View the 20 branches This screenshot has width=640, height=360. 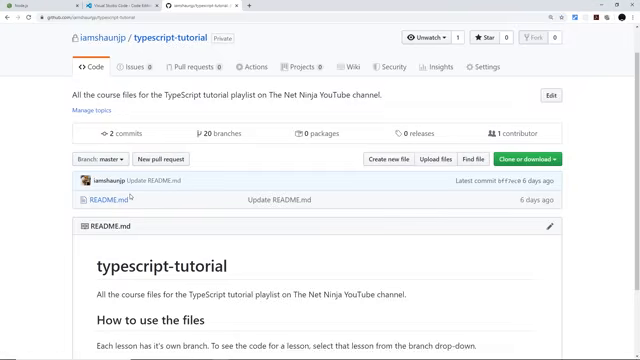pyautogui.click(x=219, y=133)
